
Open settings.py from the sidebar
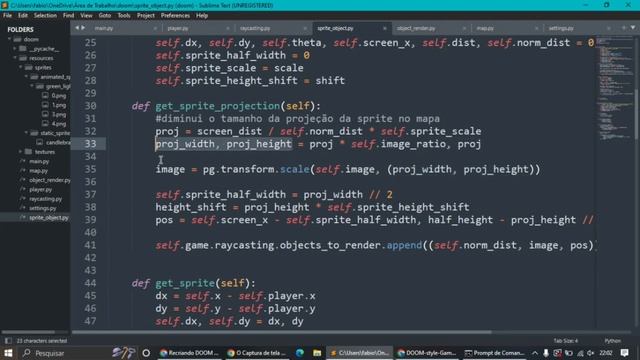pos(42,208)
